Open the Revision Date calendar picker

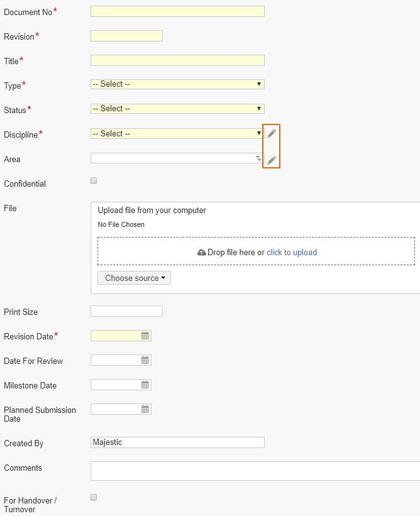[145, 336]
